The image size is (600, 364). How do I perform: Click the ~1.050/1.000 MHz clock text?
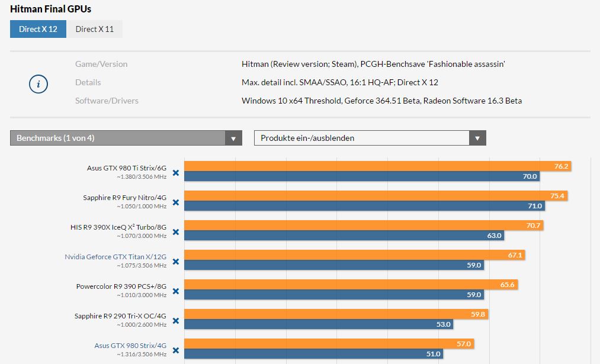(142, 206)
